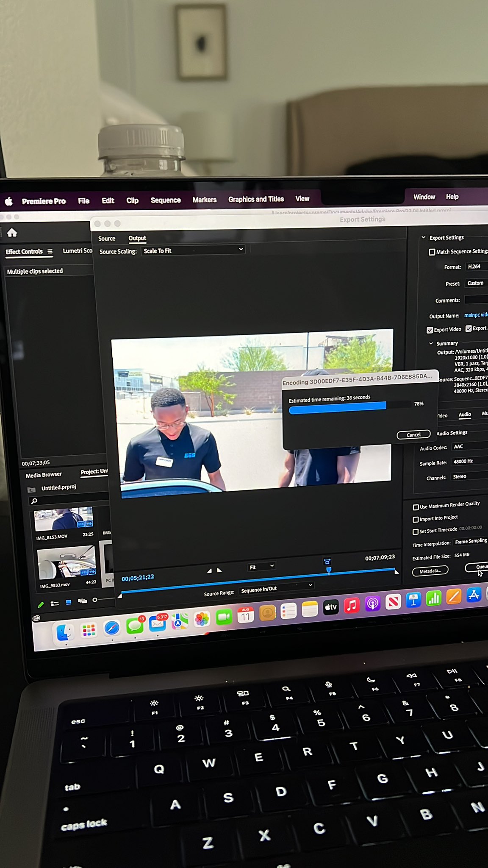Collapse the Summary section
Image resolution: width=488 pixels, height=868 pixels.
tap(431, 344)
